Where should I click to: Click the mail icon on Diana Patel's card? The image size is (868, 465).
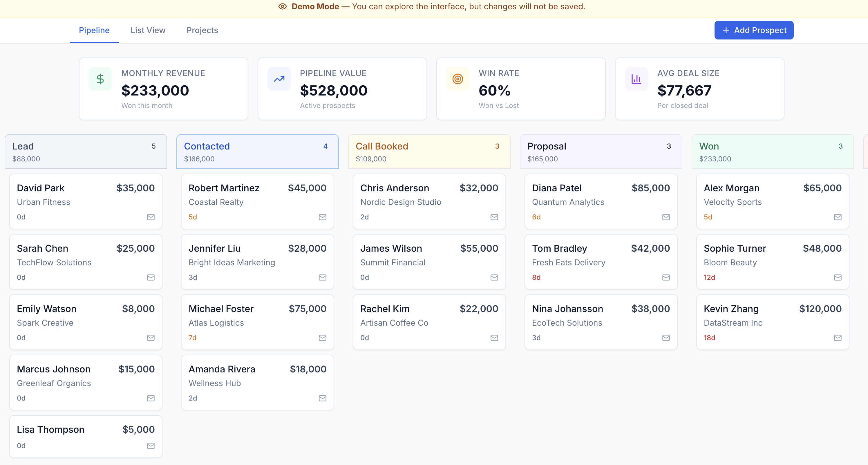[666, 217]
